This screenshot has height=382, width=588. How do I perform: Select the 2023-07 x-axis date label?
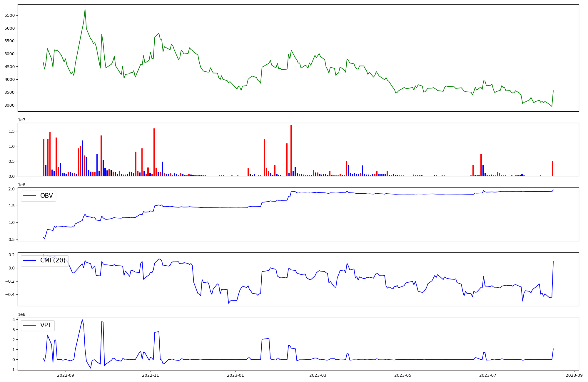tap(487, 375)
